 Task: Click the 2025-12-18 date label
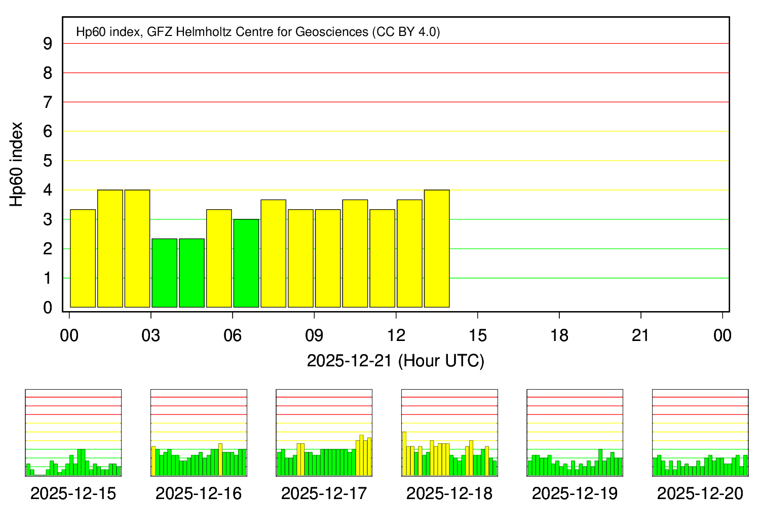449,493
